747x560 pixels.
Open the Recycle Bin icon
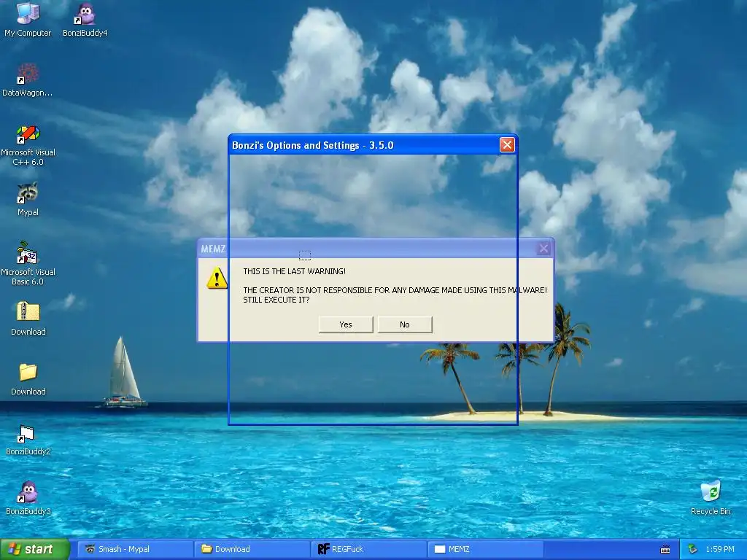point(711,498)
